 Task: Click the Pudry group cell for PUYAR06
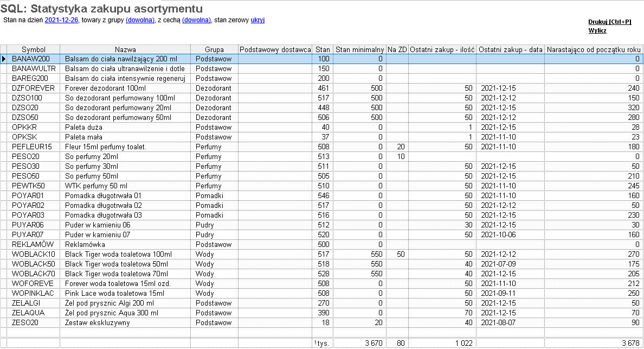[x=214, y=225]
